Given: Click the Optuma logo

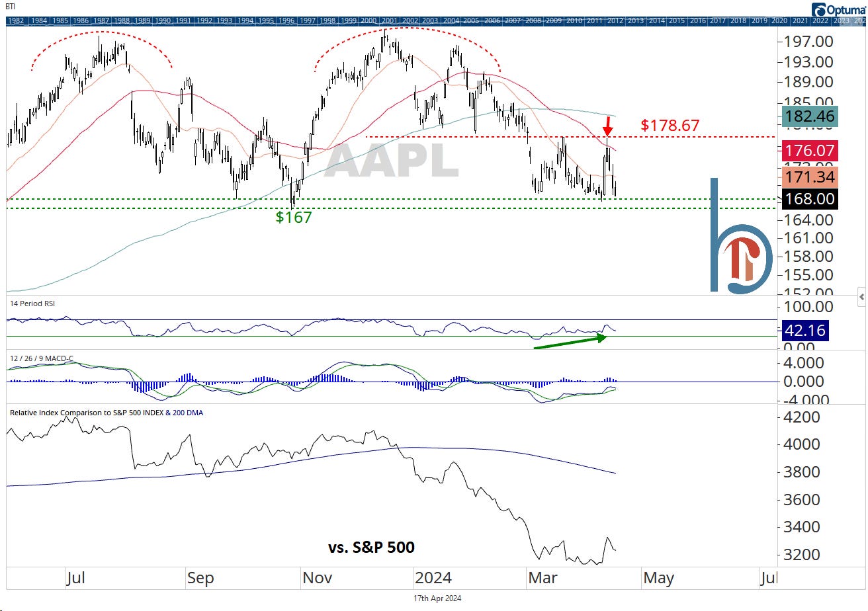Looking at the screenshot, I should (838, 9).
